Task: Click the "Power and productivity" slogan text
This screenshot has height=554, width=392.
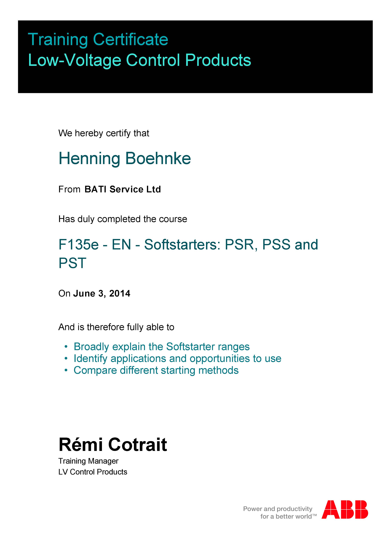Action: 278,509
